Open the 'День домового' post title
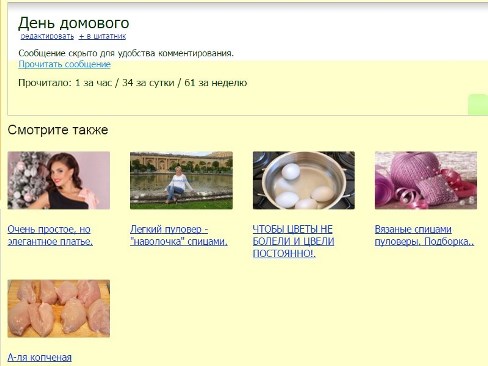 point(74,23)
